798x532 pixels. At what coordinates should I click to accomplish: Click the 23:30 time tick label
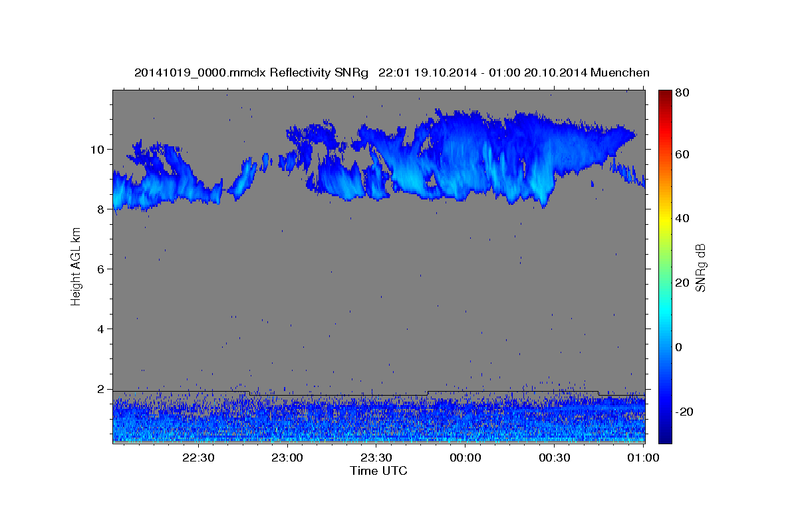[x=376, y=458]
